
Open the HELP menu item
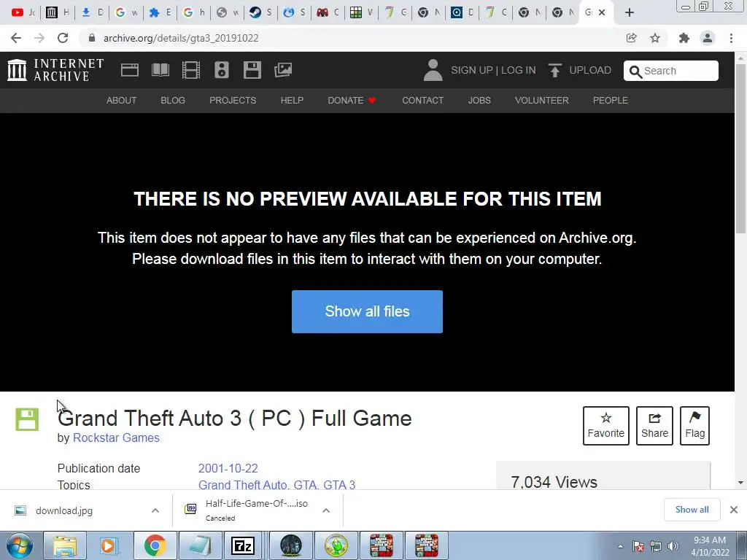pos(292,101)
